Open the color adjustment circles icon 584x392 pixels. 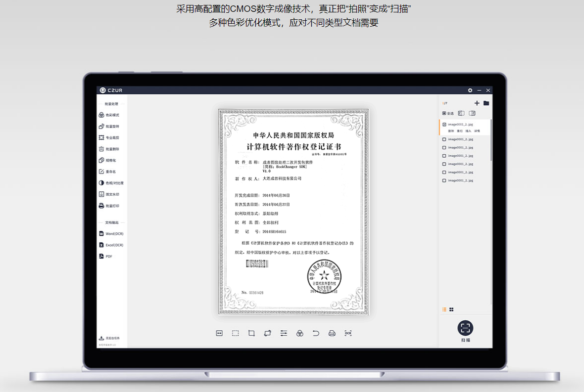click(x=300, y=333)
